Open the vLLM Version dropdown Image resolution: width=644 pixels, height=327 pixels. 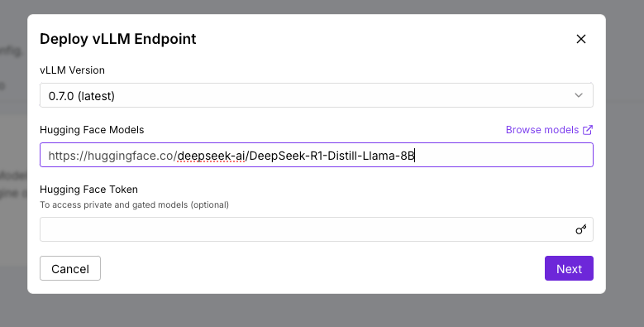coord(317,95)
